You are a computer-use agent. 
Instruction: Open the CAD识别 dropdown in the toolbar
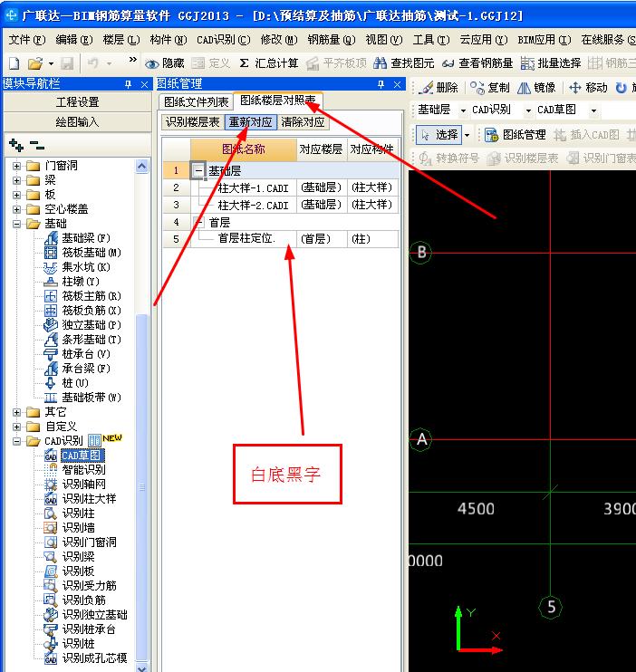click(528, 110)
